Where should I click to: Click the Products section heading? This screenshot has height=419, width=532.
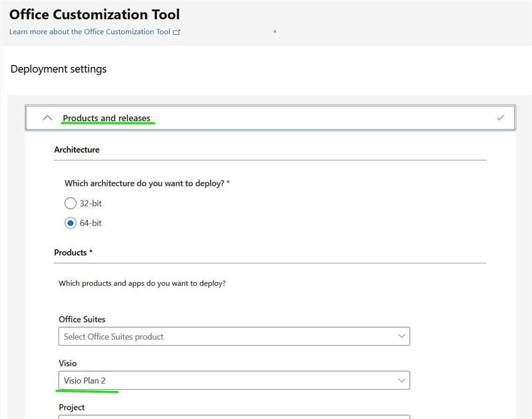[73, 253]
